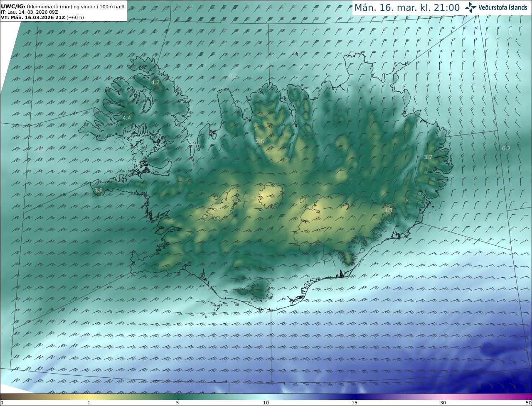This screenshot has width=532, height=406.
Task: Click the '50' label on the color scale
Action: coord(529,403)
